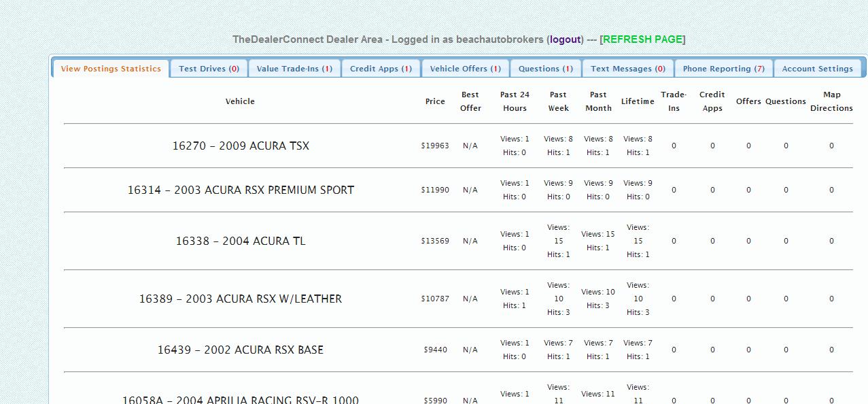Select the 16338 - 2004 ACURA TL entry

pos(241,241)
